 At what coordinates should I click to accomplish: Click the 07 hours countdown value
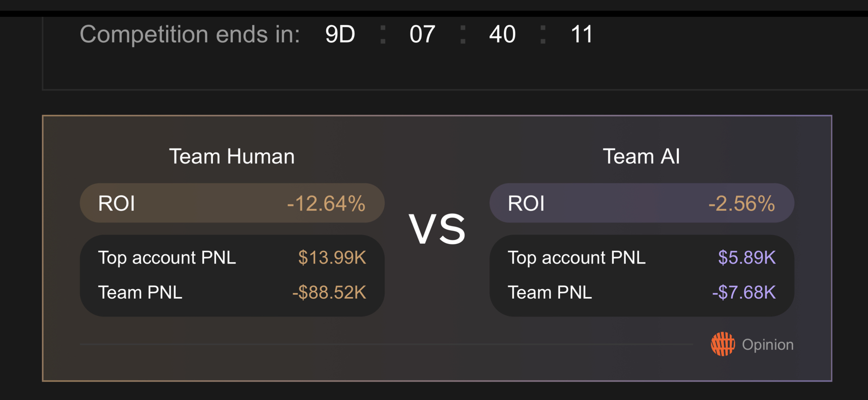422,34
